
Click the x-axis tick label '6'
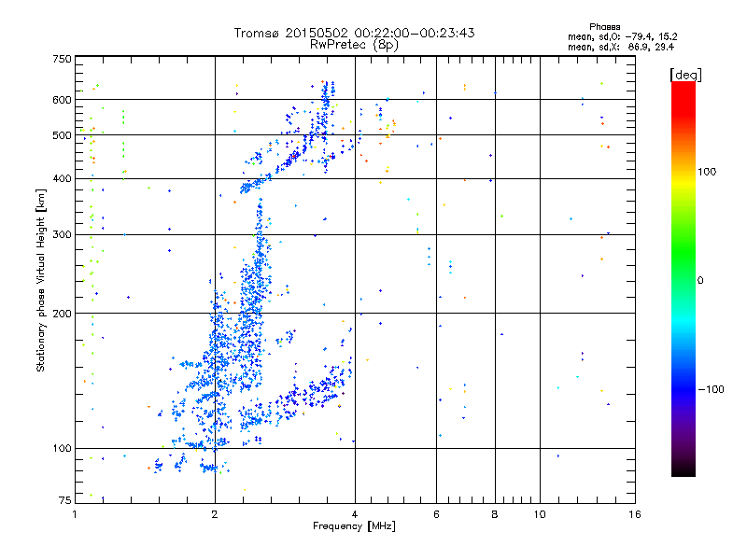[436, 514]
